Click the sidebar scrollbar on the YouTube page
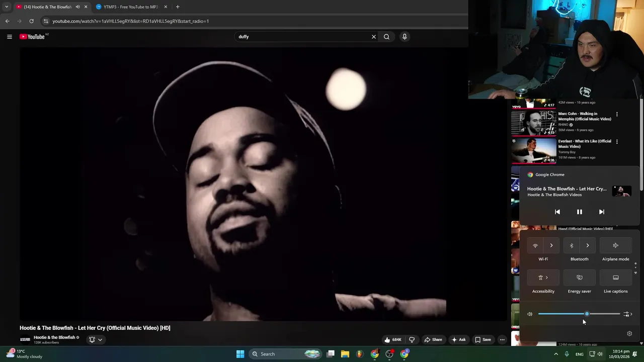 point(641,146)
